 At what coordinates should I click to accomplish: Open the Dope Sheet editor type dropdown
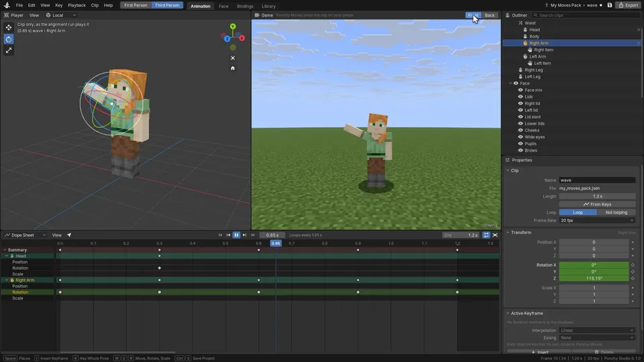[x=25, y=235]
